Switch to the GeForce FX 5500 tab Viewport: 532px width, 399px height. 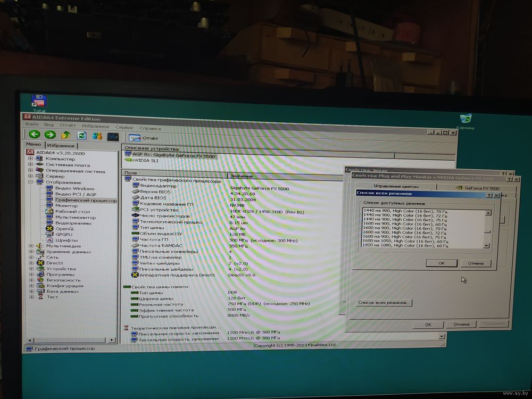coord(477,188)
